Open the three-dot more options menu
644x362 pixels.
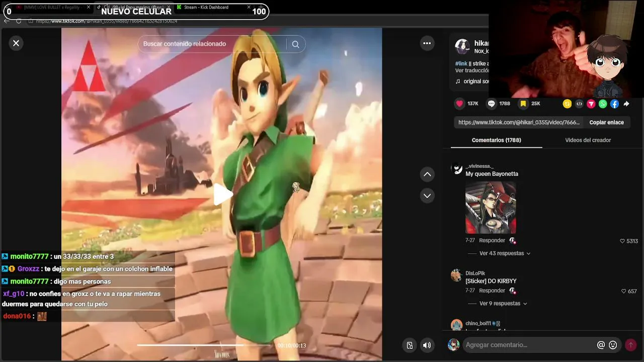point(427,43)
